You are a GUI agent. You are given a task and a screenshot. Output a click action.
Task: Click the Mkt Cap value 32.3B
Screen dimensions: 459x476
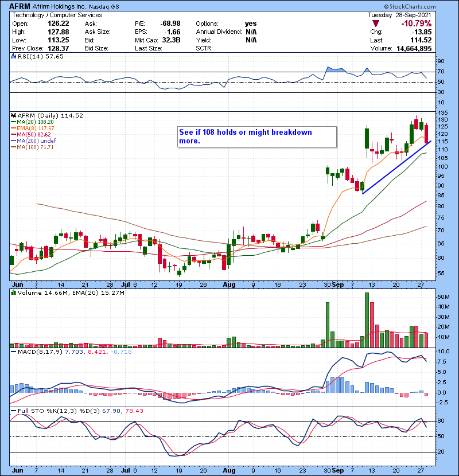coord(172,40)
